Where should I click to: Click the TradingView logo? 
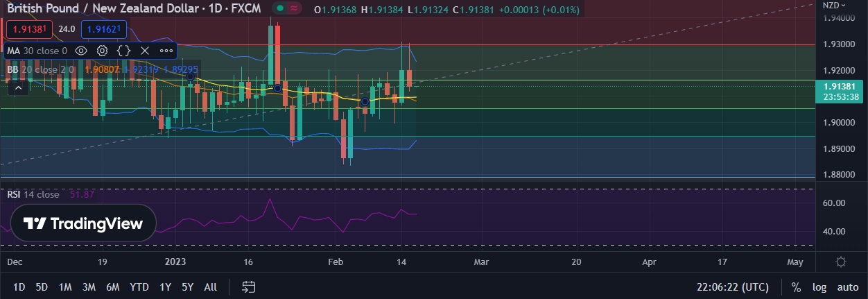pos(83,223)
